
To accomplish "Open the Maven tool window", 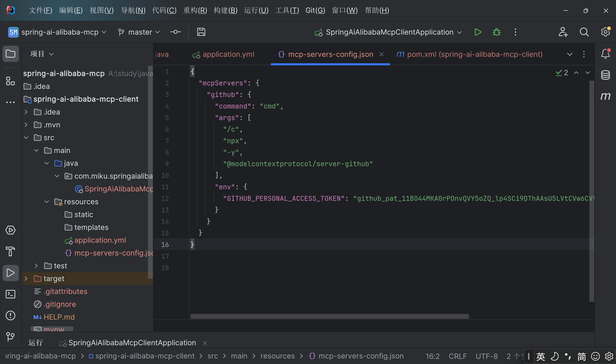I will pos(605,96).
